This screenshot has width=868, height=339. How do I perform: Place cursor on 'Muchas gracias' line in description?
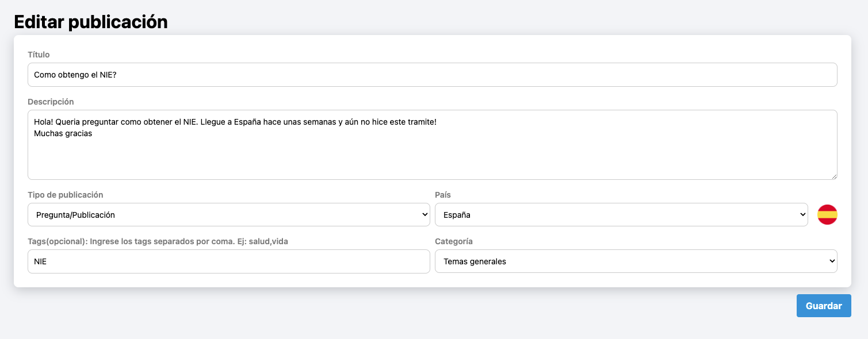point(63,133)
